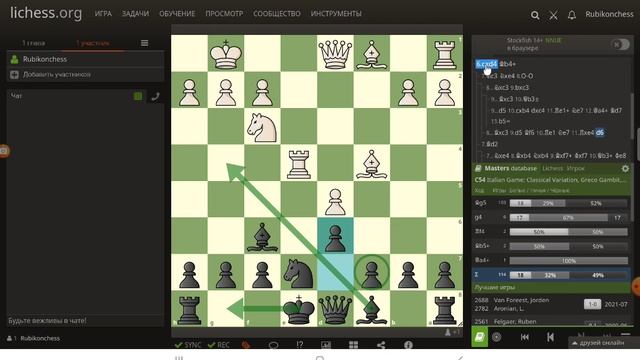Open the screen/board icon in study toolbar

click(326, 345)
